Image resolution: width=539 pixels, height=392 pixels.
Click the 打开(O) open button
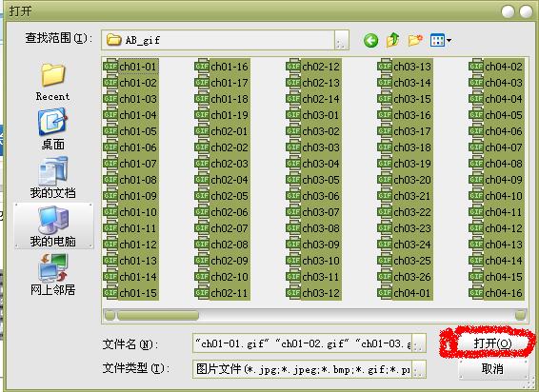tap(492, 343)
